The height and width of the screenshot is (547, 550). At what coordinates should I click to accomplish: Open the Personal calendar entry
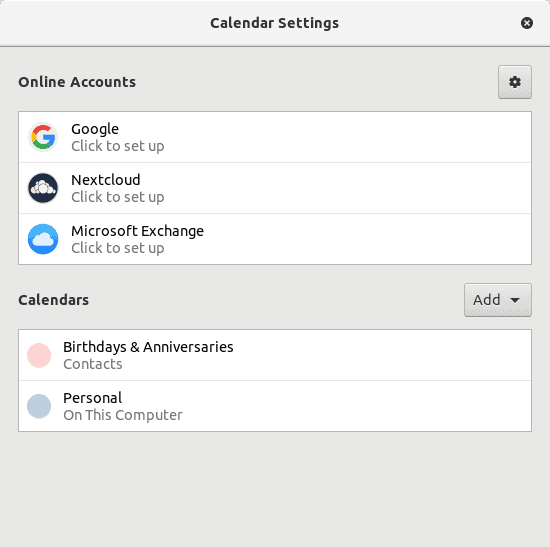[x=275, y=406]
